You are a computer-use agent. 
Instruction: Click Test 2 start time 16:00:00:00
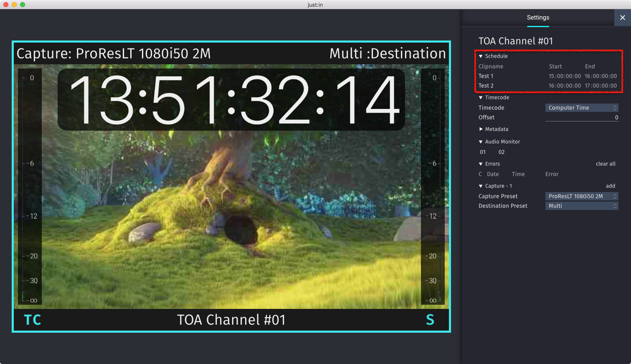[x=565, y=86]
